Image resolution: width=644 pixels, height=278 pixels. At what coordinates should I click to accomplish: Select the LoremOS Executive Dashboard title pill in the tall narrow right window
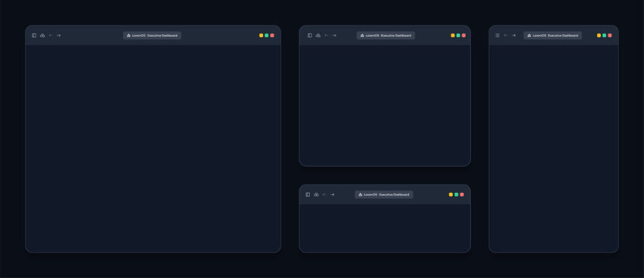553,36
